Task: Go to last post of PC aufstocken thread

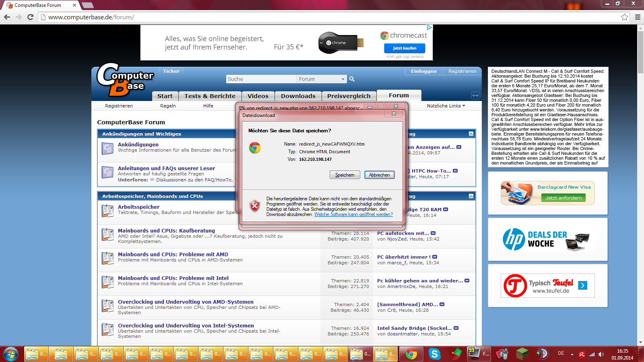Action: tap(433, 233)
